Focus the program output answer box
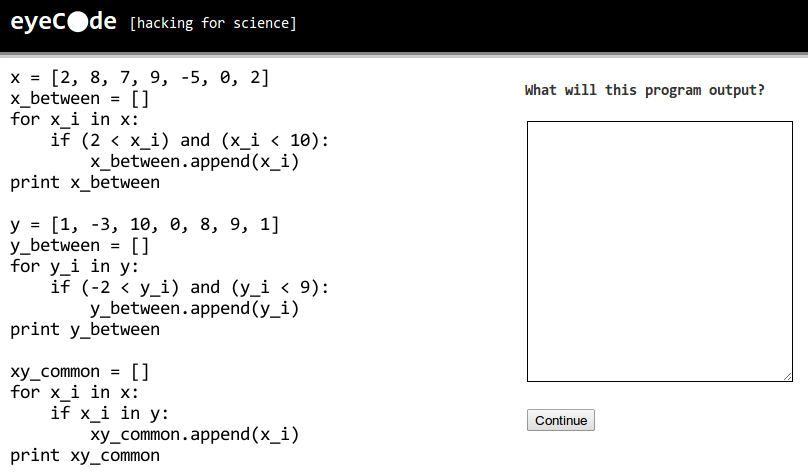808x474 pixels. tap(660, 251)
